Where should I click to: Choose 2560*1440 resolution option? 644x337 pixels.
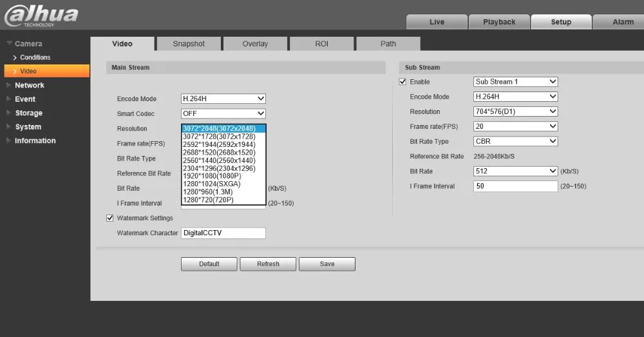(x=223, y=160)
